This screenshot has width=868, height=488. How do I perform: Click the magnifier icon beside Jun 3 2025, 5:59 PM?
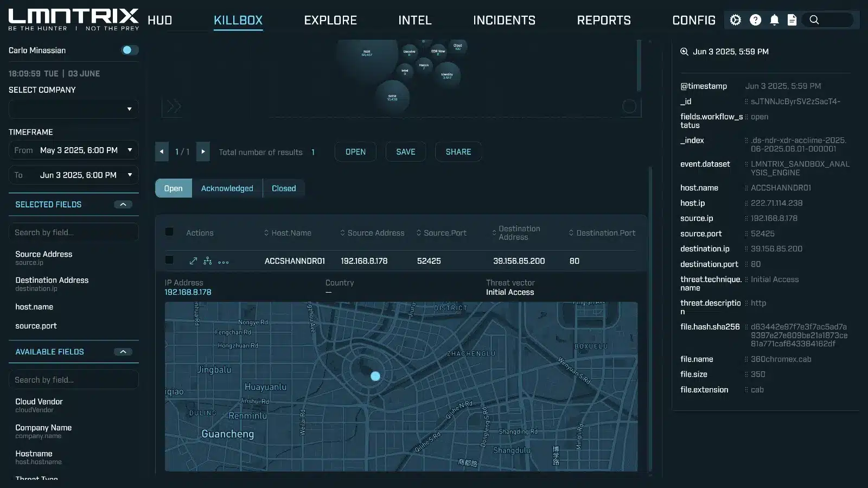click(x=684, y=52)
